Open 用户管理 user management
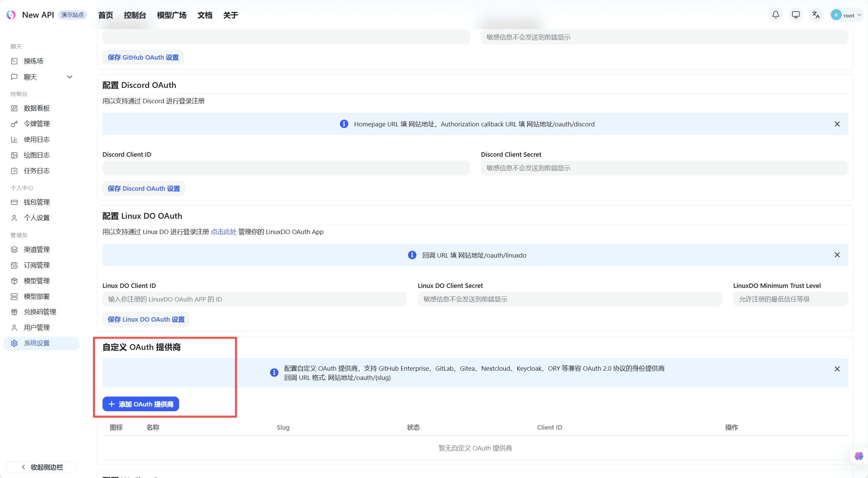 (x=36, y=327)
